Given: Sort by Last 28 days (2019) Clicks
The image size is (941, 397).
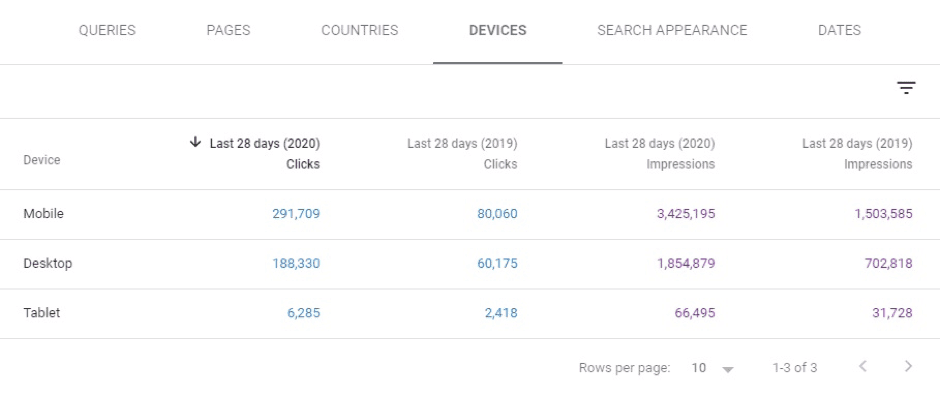Looking at the screenshot, I should (462, 154).
